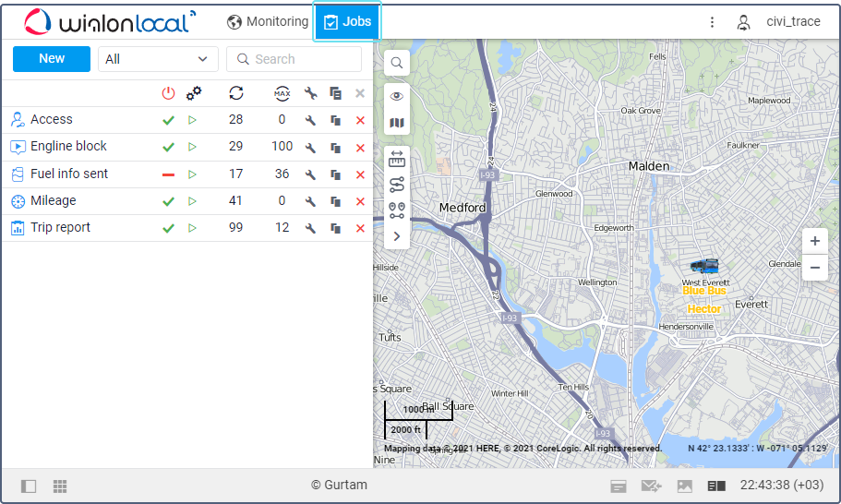This screenshot has height=504, width=841.
Task: Click the clock showing 22:43:38 (+03)
Action: [782, 485]
